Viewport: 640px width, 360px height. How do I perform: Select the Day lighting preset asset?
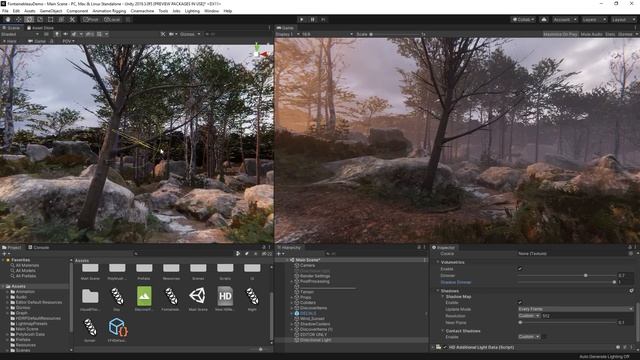pyautogui.click(x=117, y=298)
